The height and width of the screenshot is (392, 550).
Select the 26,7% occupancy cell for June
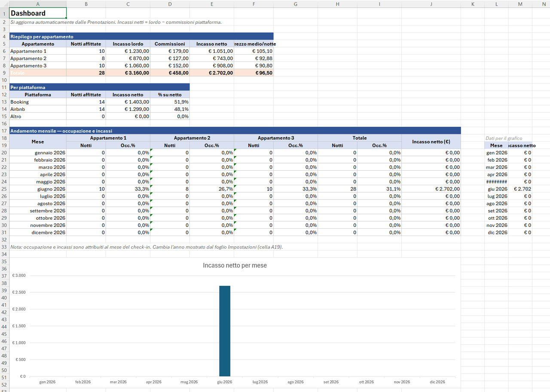pos(212,189)
